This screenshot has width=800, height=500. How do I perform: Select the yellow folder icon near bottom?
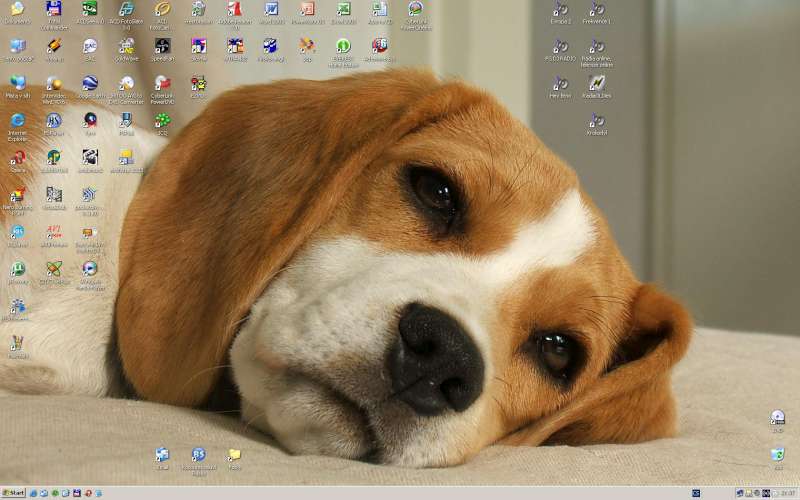(x=234, y=455)
